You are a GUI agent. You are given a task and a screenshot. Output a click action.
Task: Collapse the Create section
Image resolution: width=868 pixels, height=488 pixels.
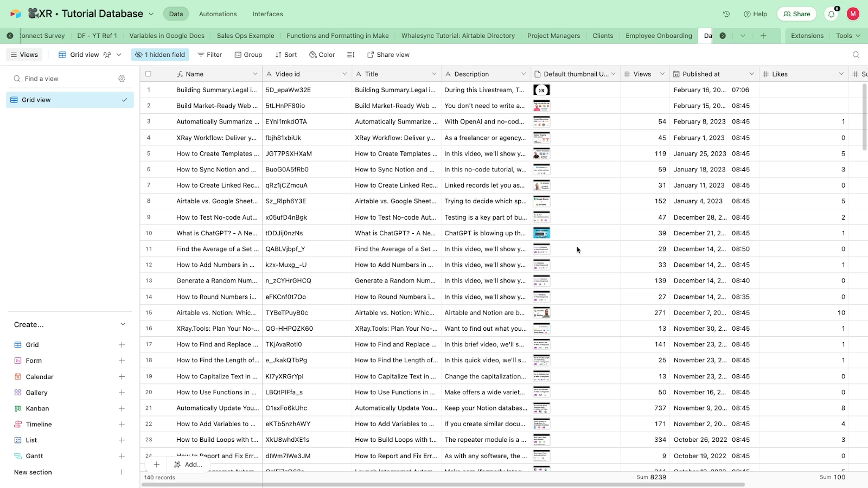(123, 324)
